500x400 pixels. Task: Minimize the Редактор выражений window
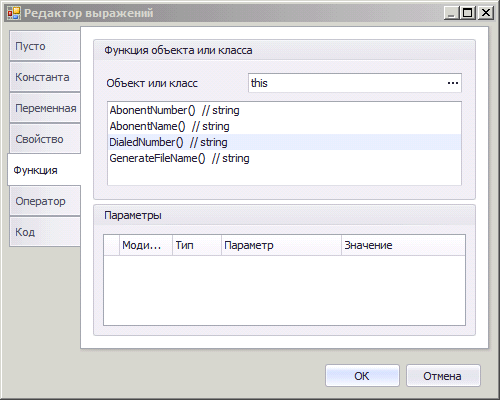(451, 13)
